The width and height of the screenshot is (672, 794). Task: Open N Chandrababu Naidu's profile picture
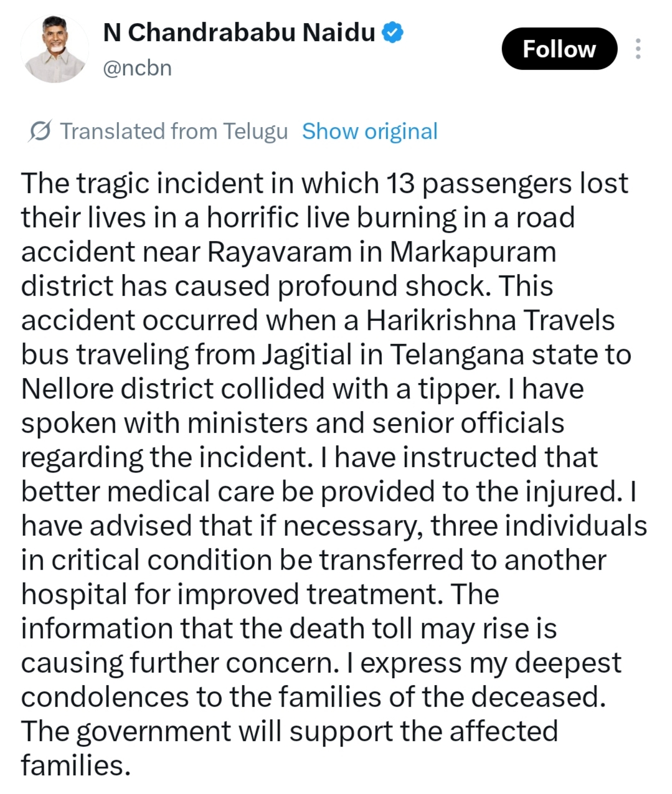pyautogui.click(x=54, y=49)
